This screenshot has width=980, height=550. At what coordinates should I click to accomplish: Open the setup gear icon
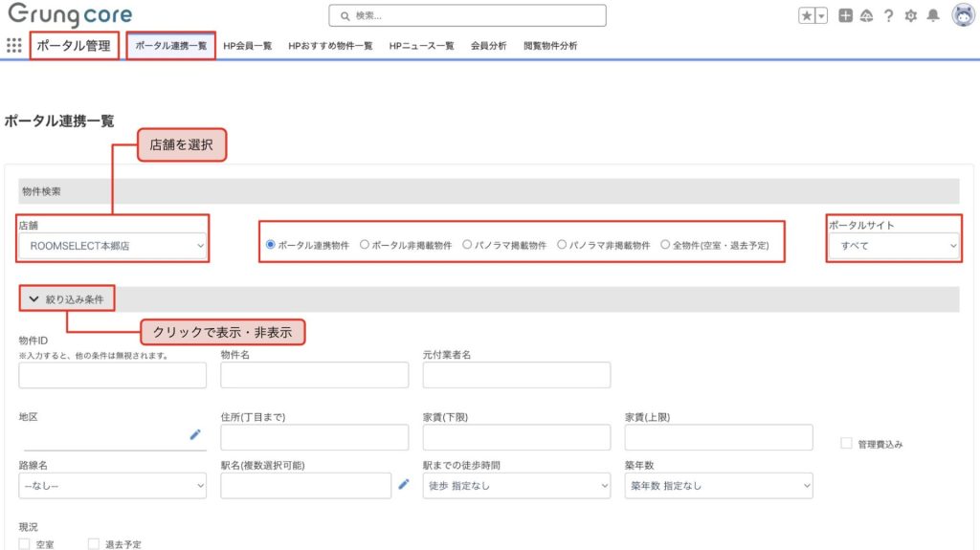pyautogui.click(x=910, y=16)
